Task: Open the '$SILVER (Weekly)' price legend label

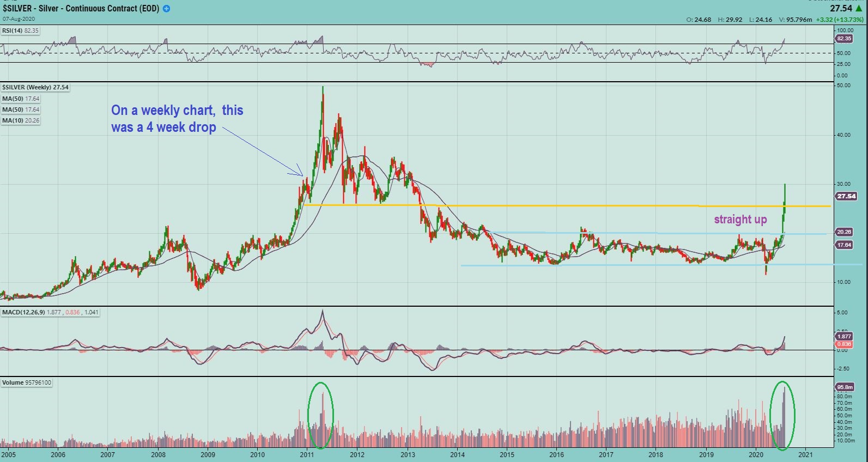Action: pos(35,87)
